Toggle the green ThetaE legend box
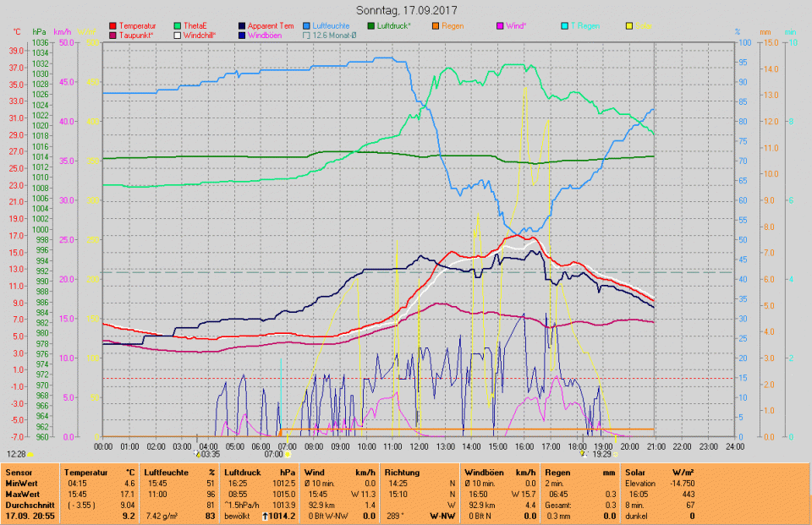The height and width of the screenshot is (525, 812). pos(178,26)
